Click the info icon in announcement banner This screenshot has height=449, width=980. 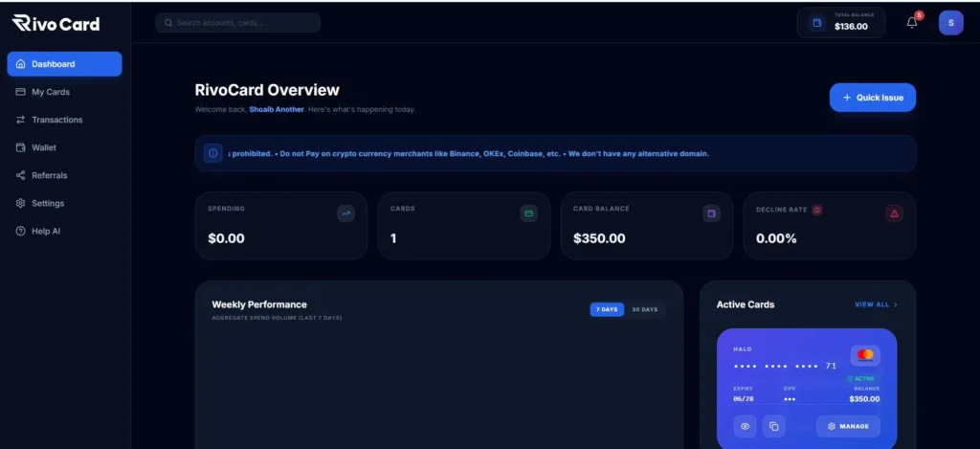(213, 153)
